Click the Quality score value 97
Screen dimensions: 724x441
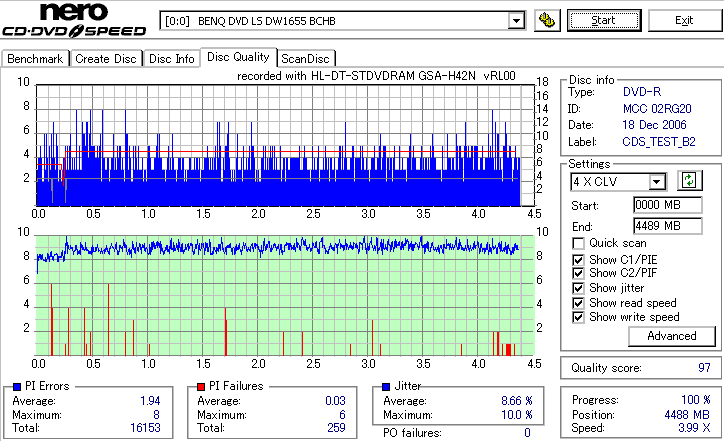[704, 368]
